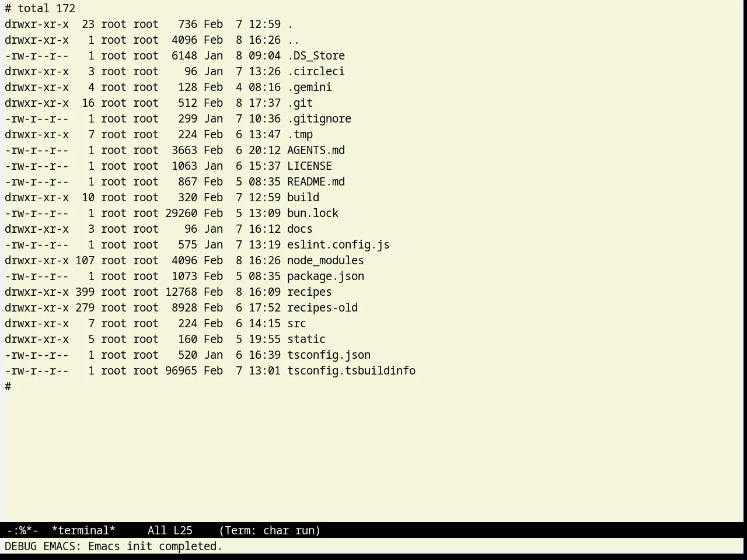The width and height of the screenshot is (747, 560).
Task: Click the *terminal* buffer name in mode line
Action: (83, 531)
